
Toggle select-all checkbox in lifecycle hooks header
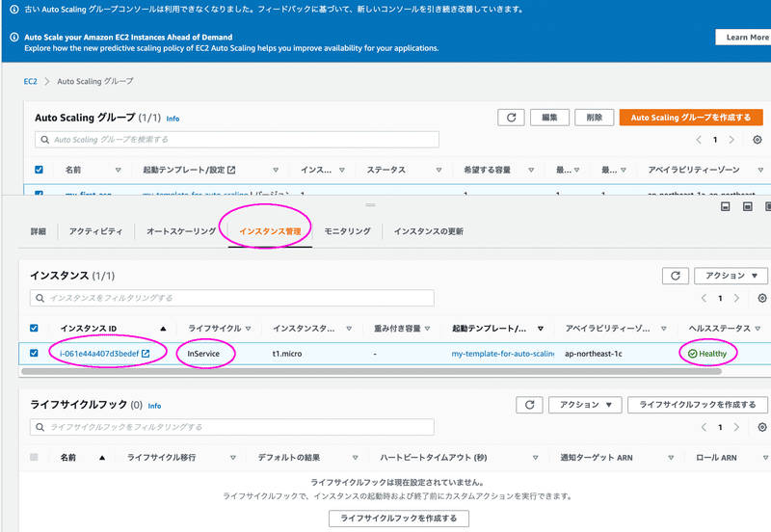(34, 457)
